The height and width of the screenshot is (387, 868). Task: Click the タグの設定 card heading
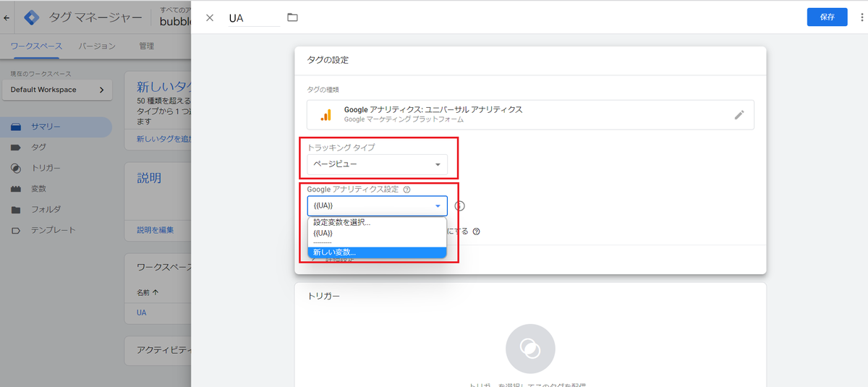328,60
